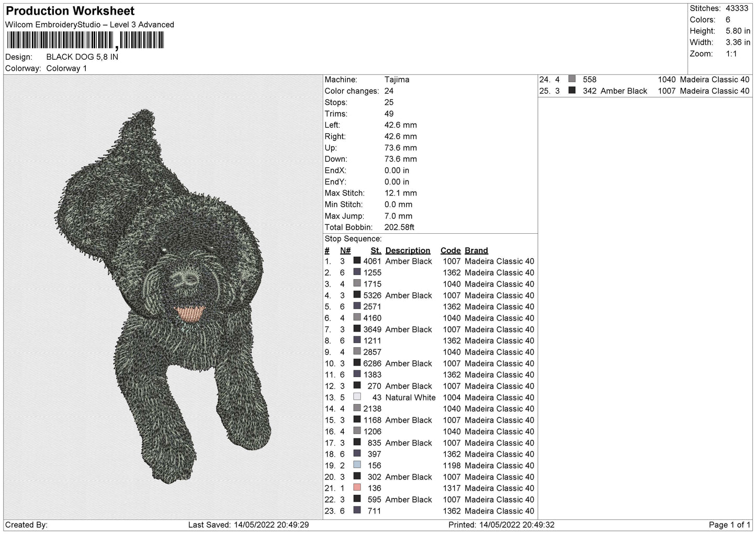Click the EndX value '0.00 in'

[x=397, y=171]
